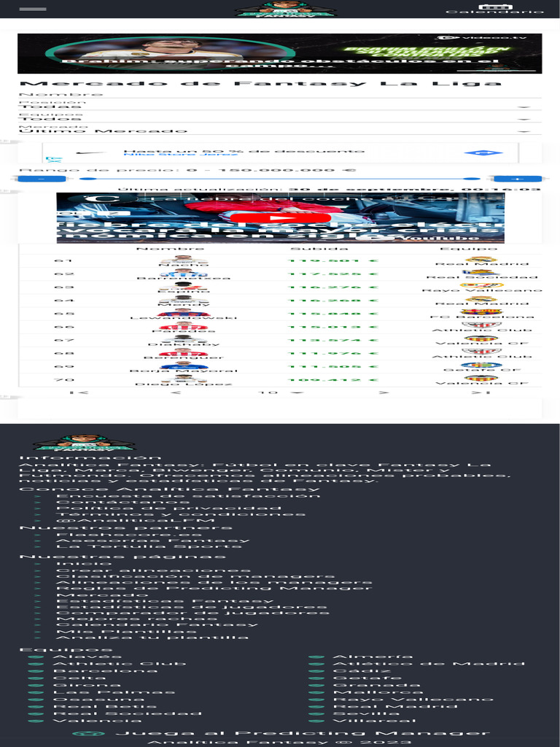This screenshot has height=747, width=560.
Task: Click Mendy's price rise value
Action: coord(332,301)
